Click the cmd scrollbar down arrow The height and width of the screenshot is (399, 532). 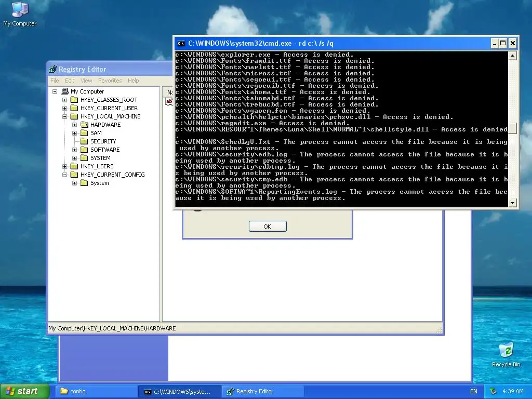(x=512, y=203)
